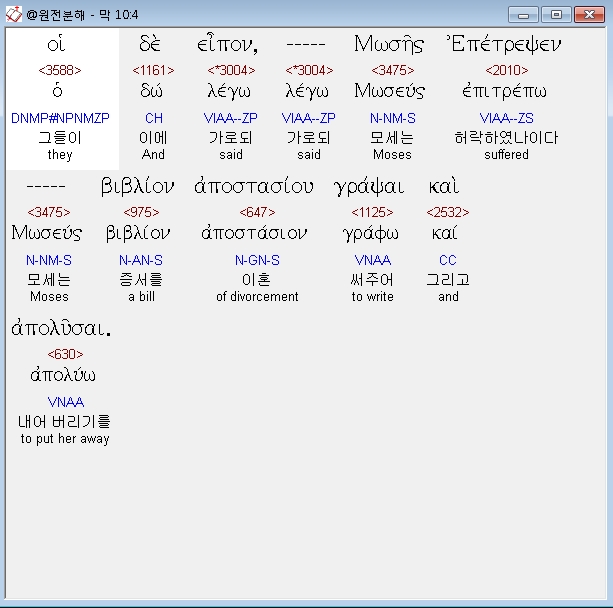613x608 pixels.
Task: Click the Korean gloss 그리고
Action: (x=448, y=280)
